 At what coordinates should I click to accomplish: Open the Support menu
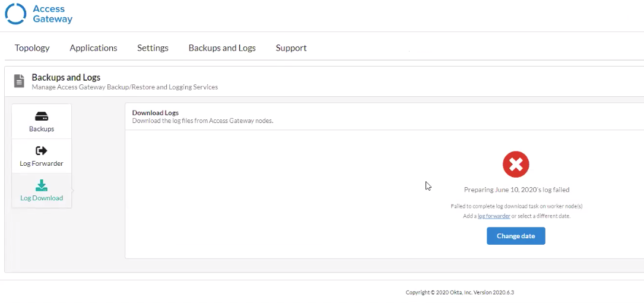click(291, 48)
